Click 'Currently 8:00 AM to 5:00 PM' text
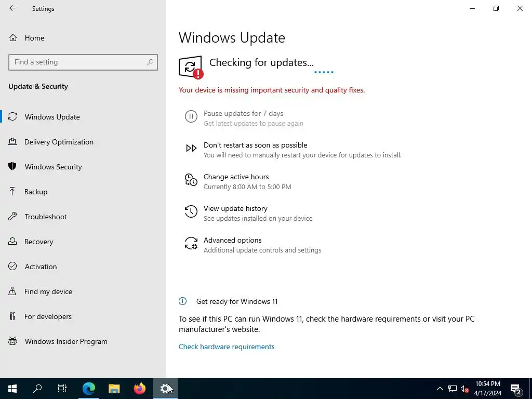This screenshot has width=532, height=399. [x=247, y=187]
